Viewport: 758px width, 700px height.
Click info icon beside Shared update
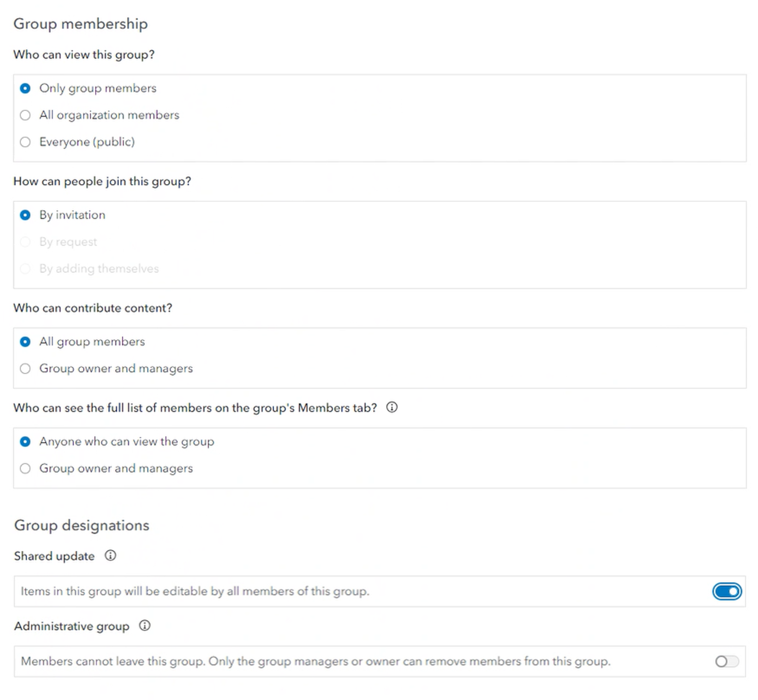(110, 556)
